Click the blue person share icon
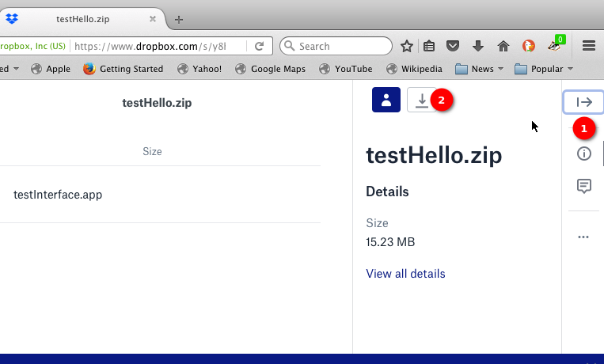The width and height of the screenshot is (604, 364). 386,100
